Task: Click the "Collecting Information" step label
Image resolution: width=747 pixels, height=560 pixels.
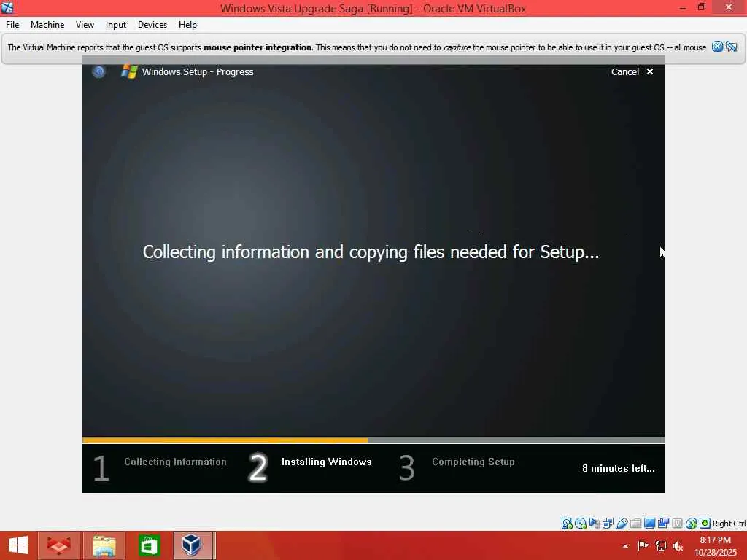Action: tap(175, 462)
